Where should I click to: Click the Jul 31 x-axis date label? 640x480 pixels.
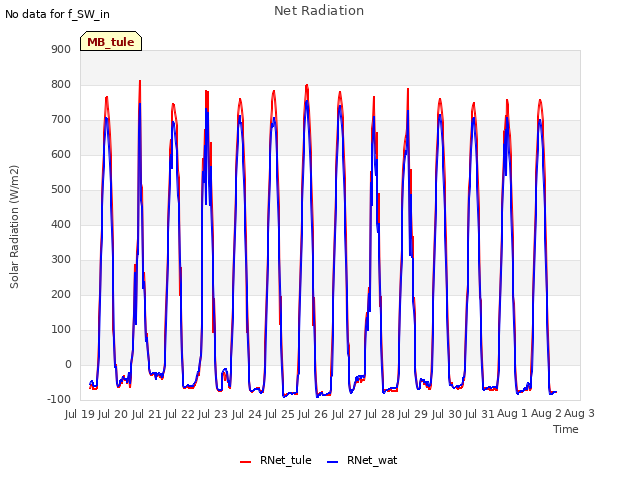click(x=480, y=414)
